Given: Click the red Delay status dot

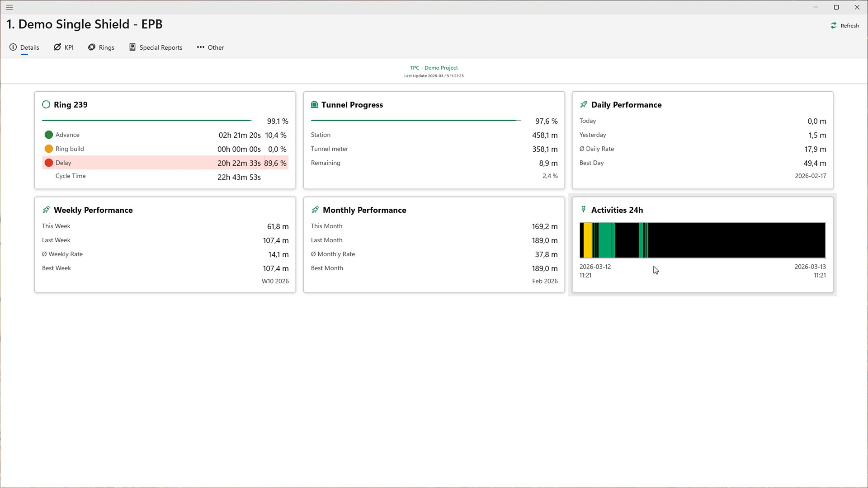Looking at the screenshot, I should coord(49,163).
